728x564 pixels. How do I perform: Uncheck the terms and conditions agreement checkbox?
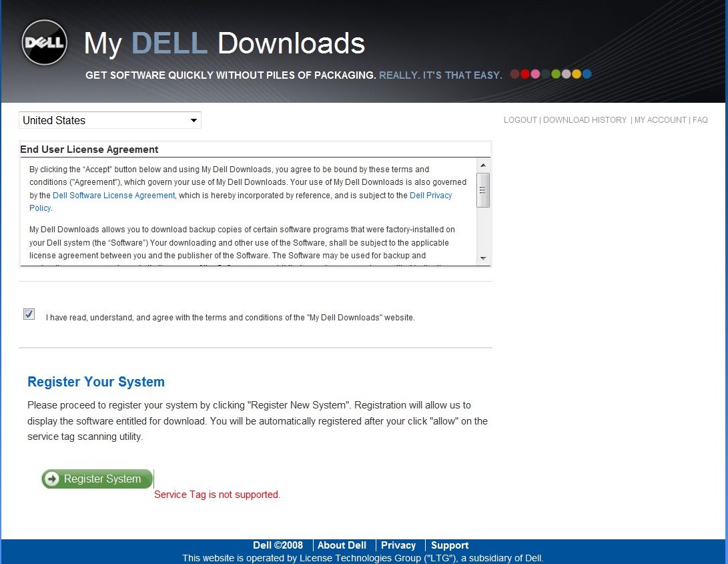tap(29, 314)
